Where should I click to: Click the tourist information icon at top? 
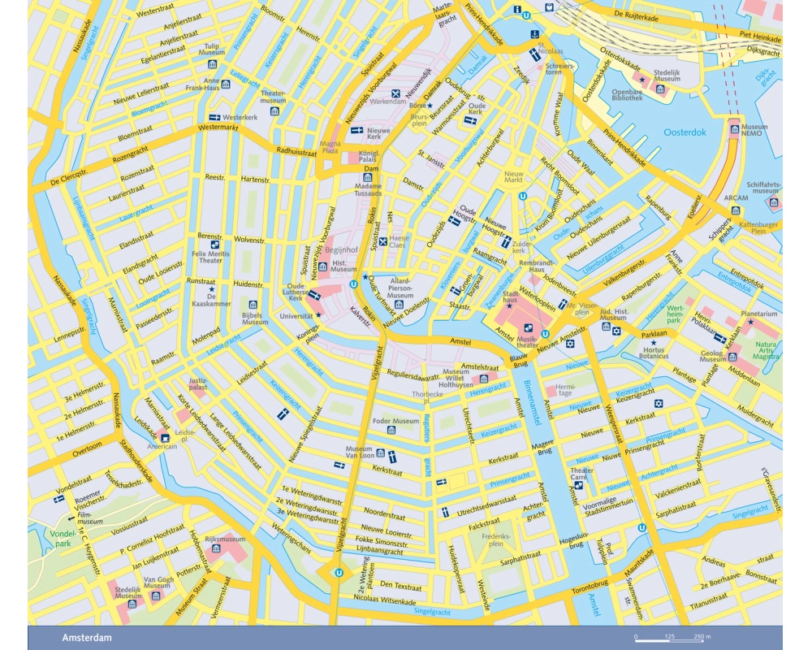[518, 9]
